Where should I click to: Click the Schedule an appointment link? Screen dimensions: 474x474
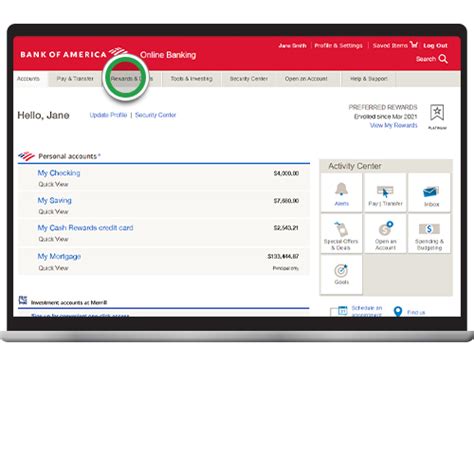pos(367,311)
